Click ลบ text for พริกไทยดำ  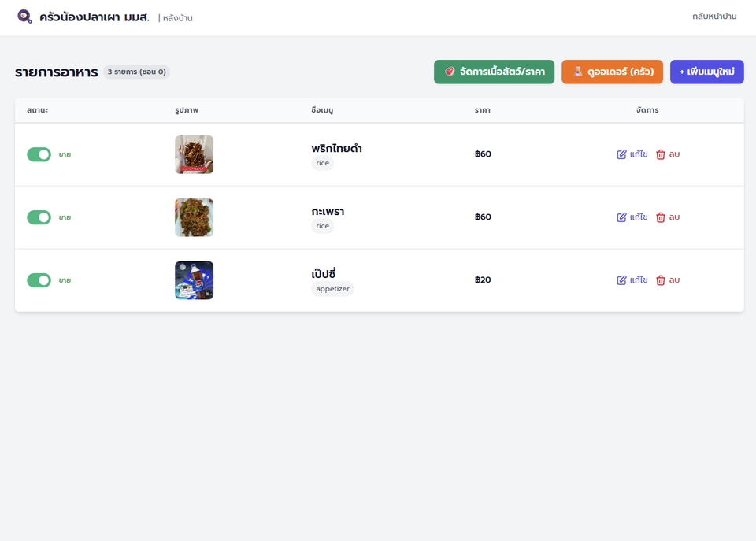[674, 154]
